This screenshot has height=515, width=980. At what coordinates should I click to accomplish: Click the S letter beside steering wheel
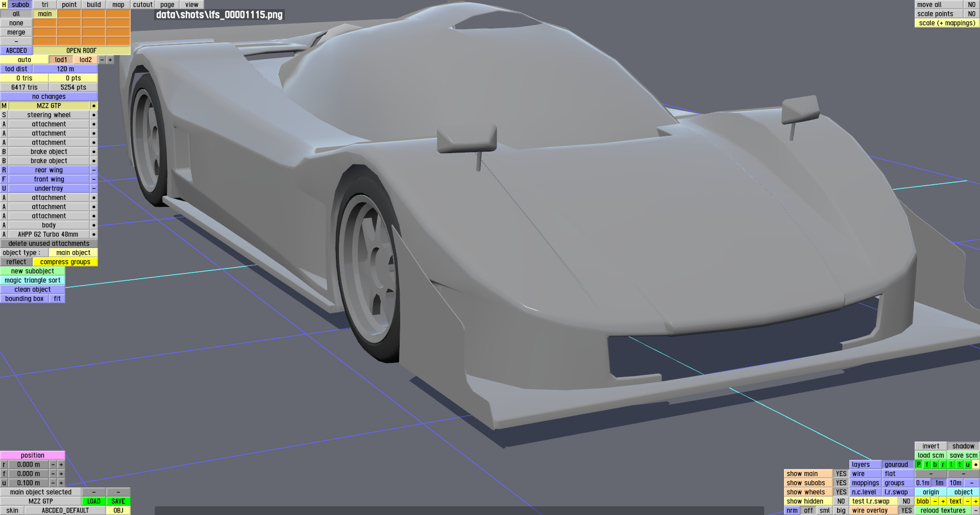point(4,115)
